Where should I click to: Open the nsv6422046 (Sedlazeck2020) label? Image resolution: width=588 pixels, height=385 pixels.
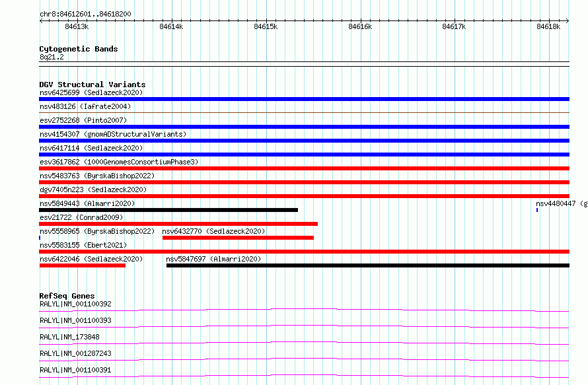pyautogui.click(x=91, y=259)
